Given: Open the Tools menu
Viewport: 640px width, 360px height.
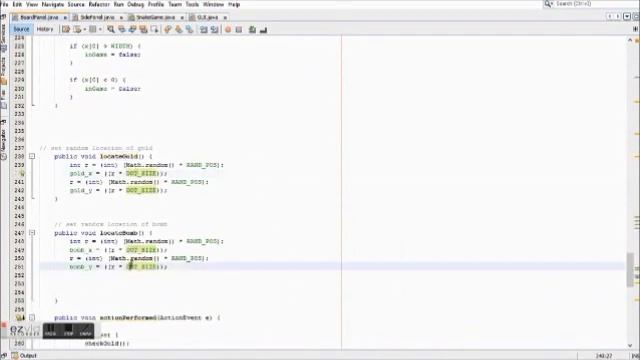Looking at the screenshot, I should (x=192, y=4).
